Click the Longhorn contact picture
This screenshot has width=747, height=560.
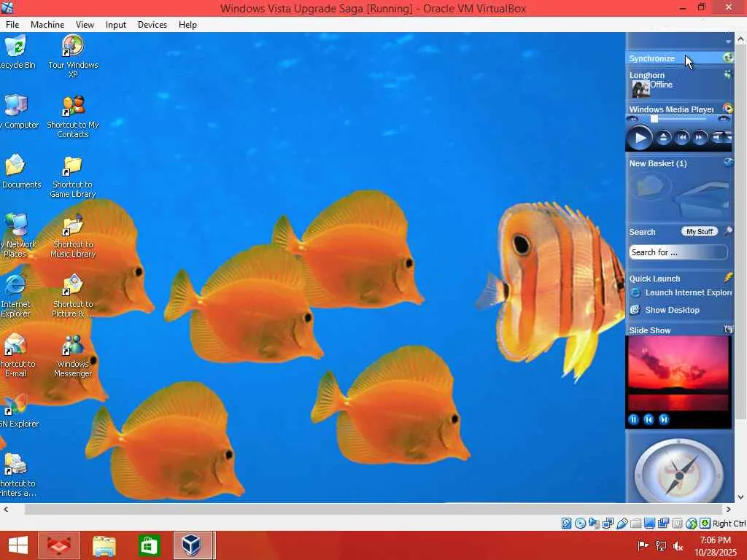point(640,89)
